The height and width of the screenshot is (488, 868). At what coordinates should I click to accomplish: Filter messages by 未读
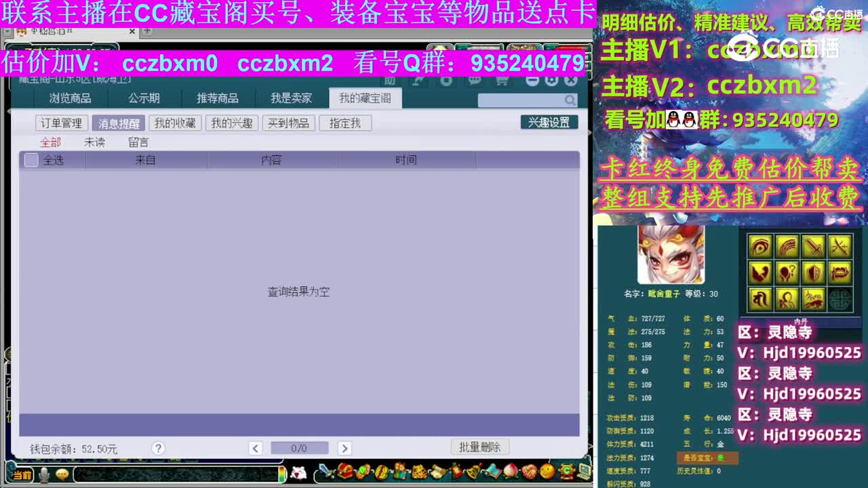pos(94,142)
